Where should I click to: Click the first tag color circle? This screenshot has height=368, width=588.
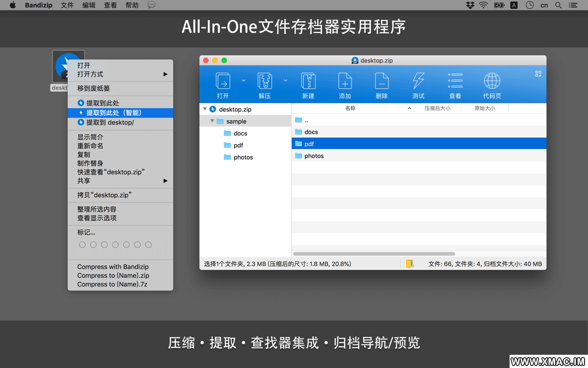pyautogui.click(x=82, y=244)
